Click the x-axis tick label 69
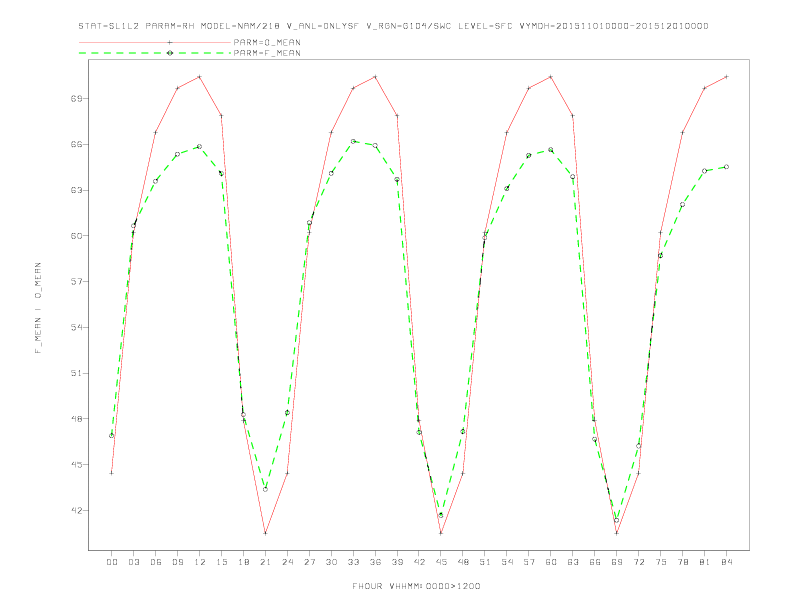The image size is (792, 612). pos(617,562)
